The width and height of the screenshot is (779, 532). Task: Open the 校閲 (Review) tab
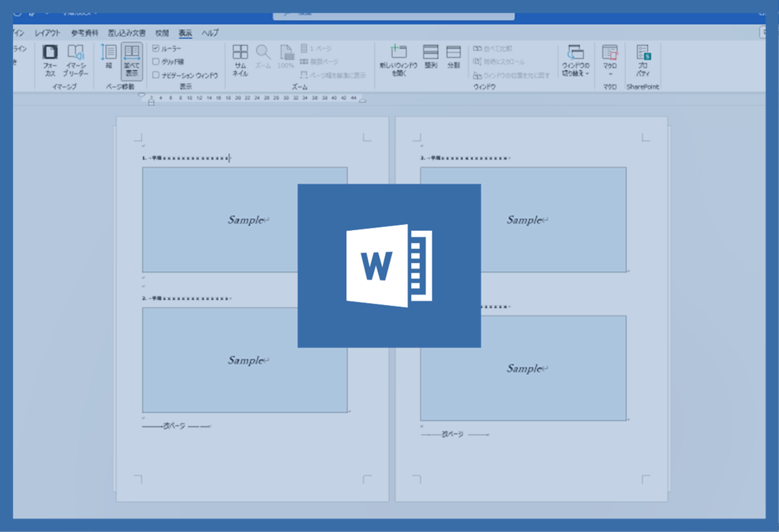tap(162, 33)
